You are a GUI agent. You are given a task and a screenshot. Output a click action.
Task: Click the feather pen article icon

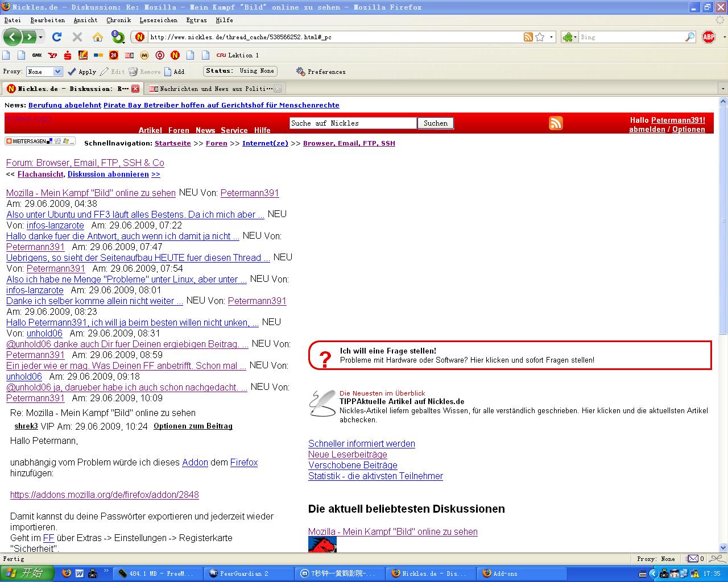(x=322, y=403)
